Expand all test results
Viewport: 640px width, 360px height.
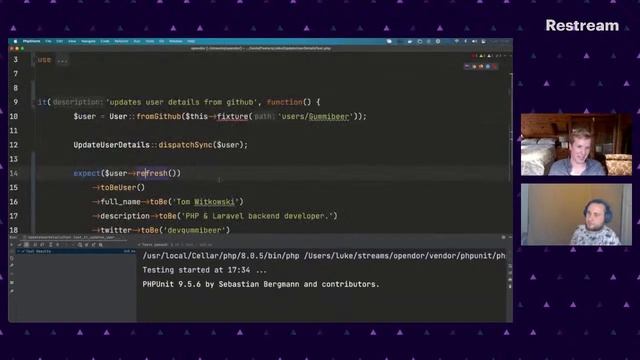(51, 245)
